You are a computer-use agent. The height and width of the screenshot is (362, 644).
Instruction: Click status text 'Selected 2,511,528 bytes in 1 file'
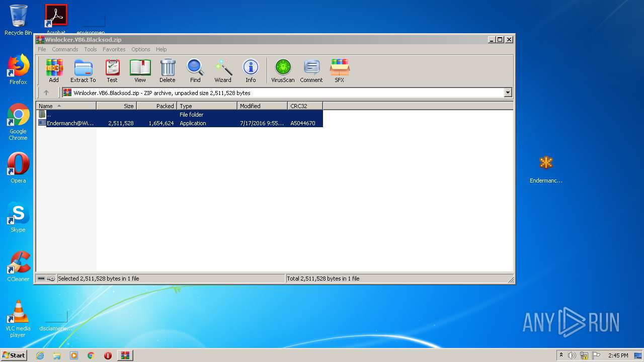pos(99,278)
